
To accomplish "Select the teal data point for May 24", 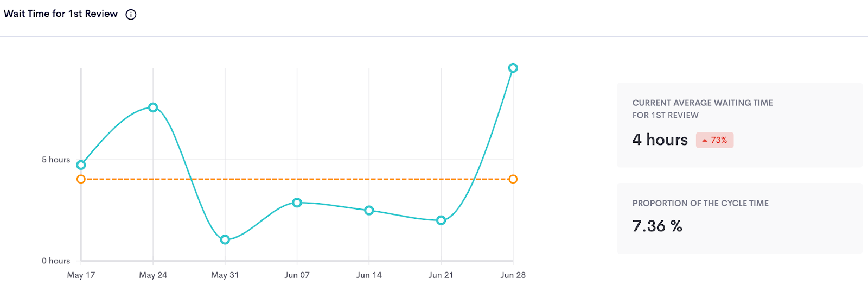I will [x=153, y=107].
